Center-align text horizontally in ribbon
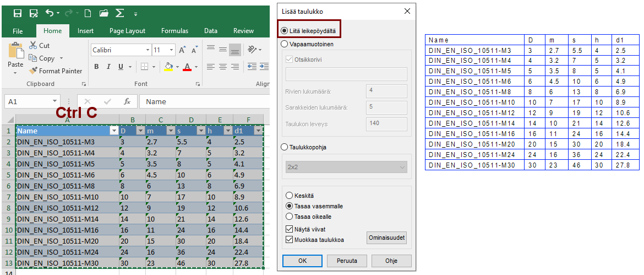The image size is (644, 275). 223,67
